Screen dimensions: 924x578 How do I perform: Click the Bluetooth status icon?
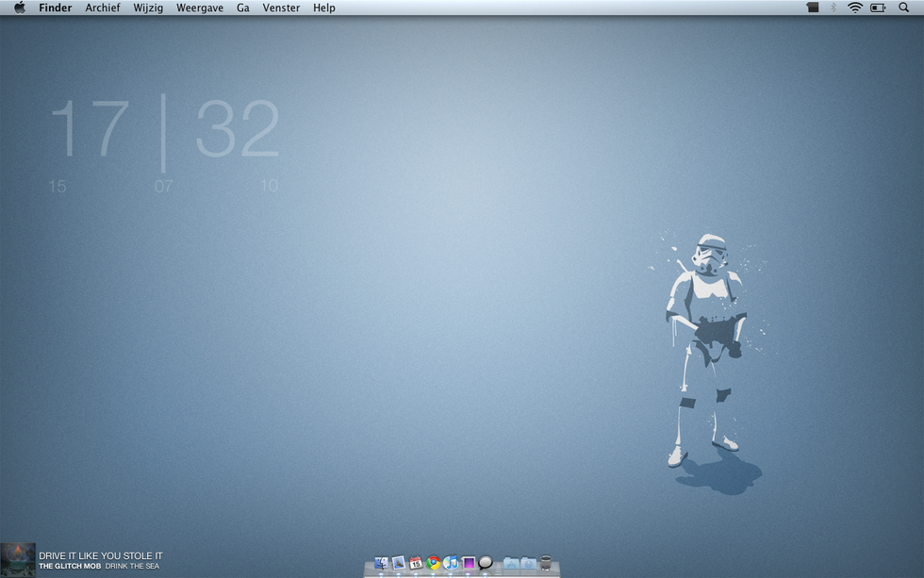[833, 8]
